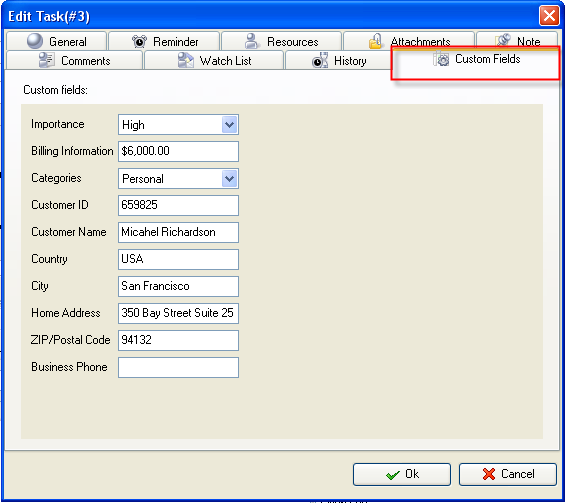Focus the Home Address field

178,313
